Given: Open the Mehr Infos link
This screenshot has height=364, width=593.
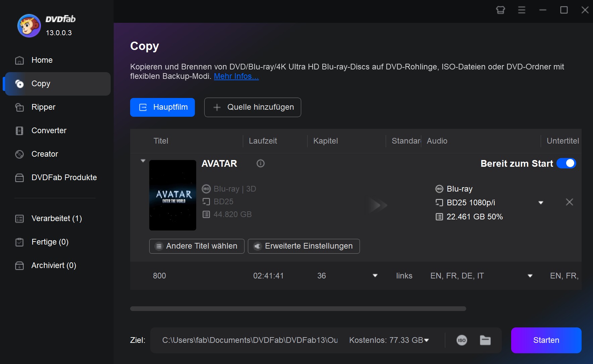Looking at the screenshot, I should pos(236,76).
